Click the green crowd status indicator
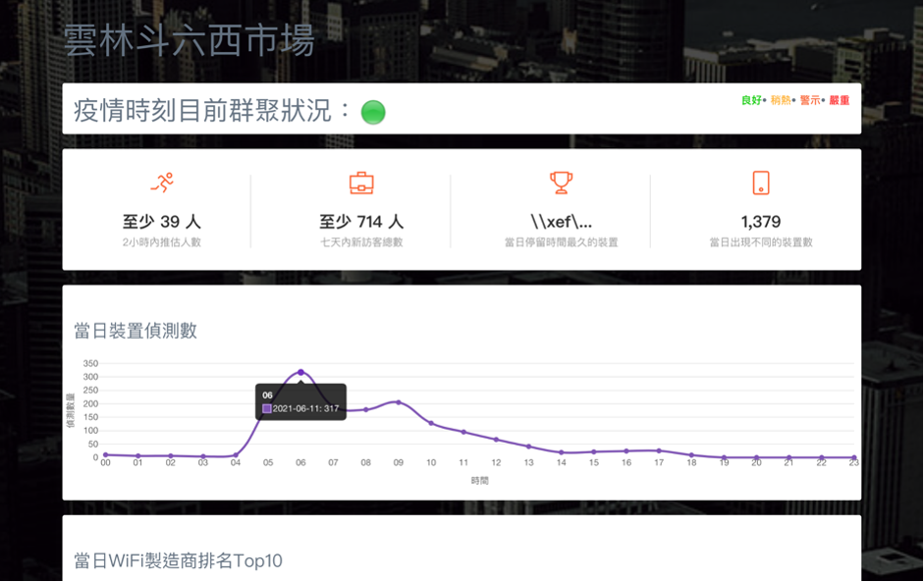This screenshot has width=924, height=582. pos(373,112)
